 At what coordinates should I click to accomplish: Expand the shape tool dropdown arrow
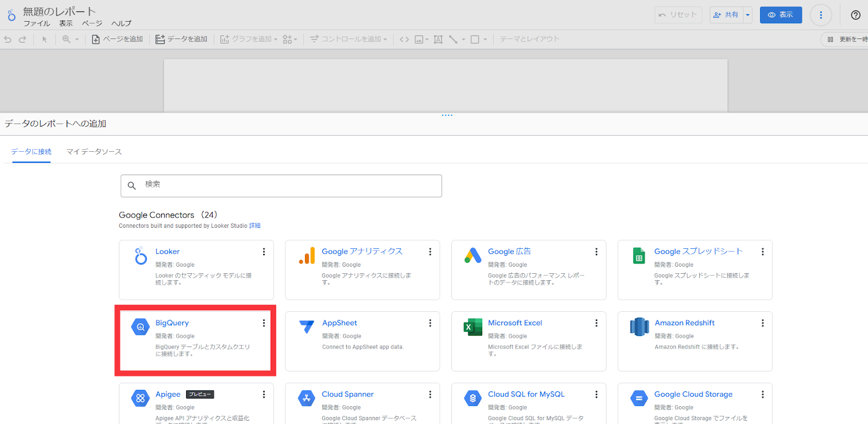pyautogui.click(x=485, y=39)
